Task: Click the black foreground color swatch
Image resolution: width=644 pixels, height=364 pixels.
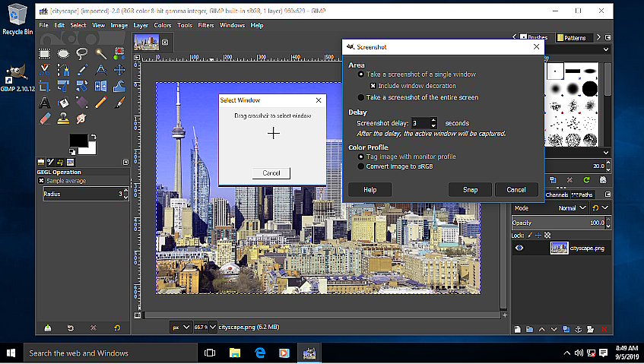Action: coord(78,140)
